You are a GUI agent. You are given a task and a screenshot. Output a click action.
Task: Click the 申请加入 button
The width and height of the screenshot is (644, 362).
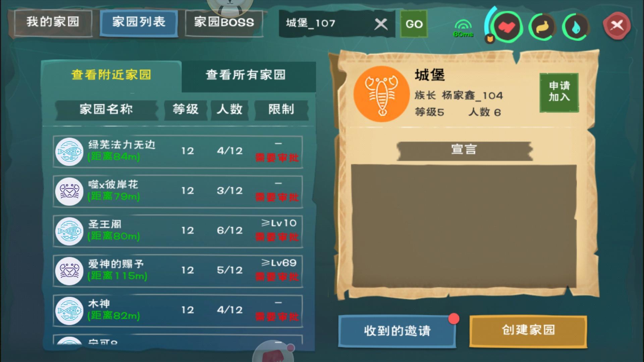(559, 92)
